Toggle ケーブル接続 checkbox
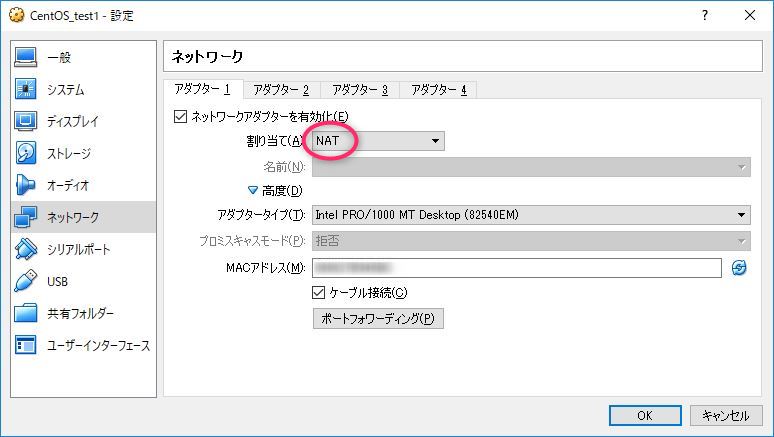This screenshot has height=437, width=774. 318,292
